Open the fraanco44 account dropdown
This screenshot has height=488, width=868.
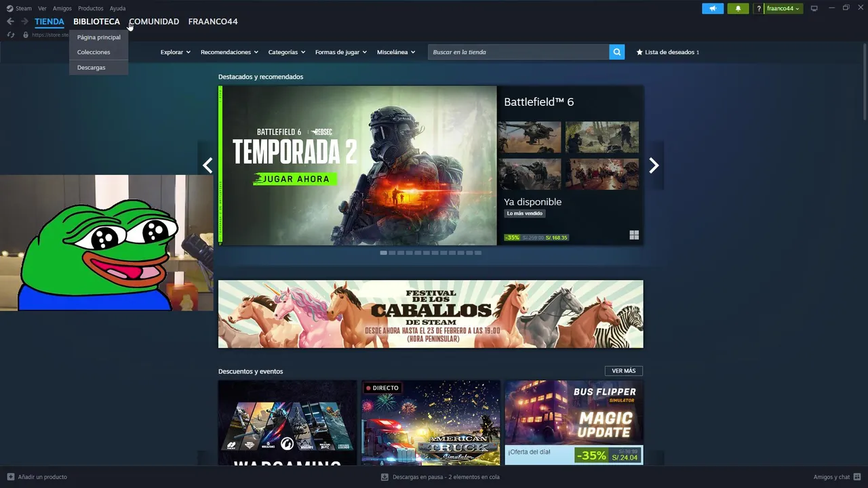click(783, 8)
